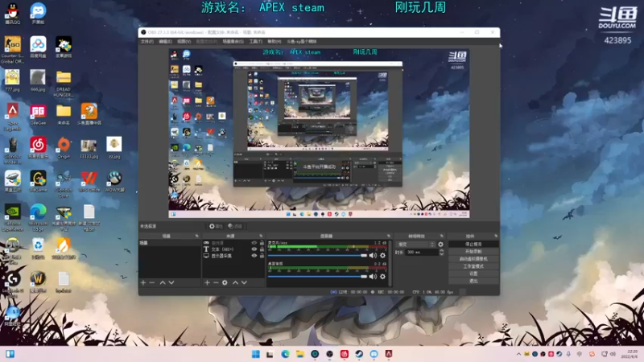Pop out the 转场特效 dock panel
This screenshot has width=644, height=362.
click(442, 236)
